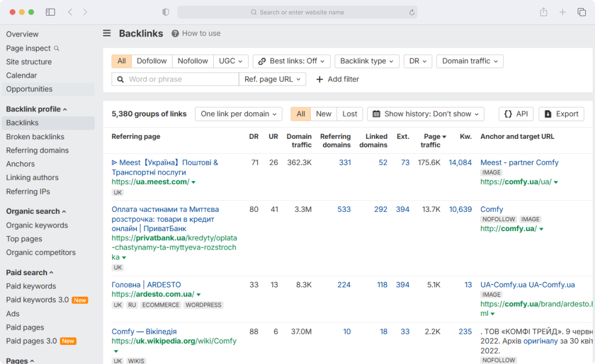The image size is (595, 364).
Task: Open the Best links: Off dropdown
Action: click(292, 61)
